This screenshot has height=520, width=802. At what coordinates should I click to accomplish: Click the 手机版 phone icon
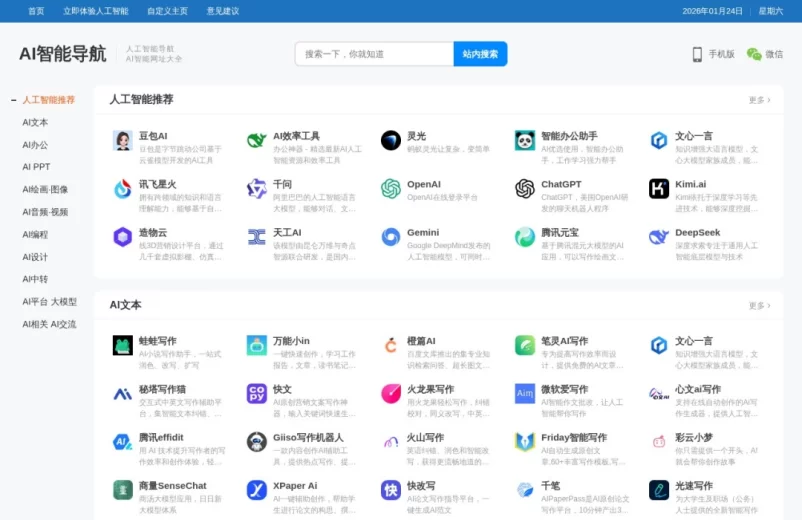(697, 54)
